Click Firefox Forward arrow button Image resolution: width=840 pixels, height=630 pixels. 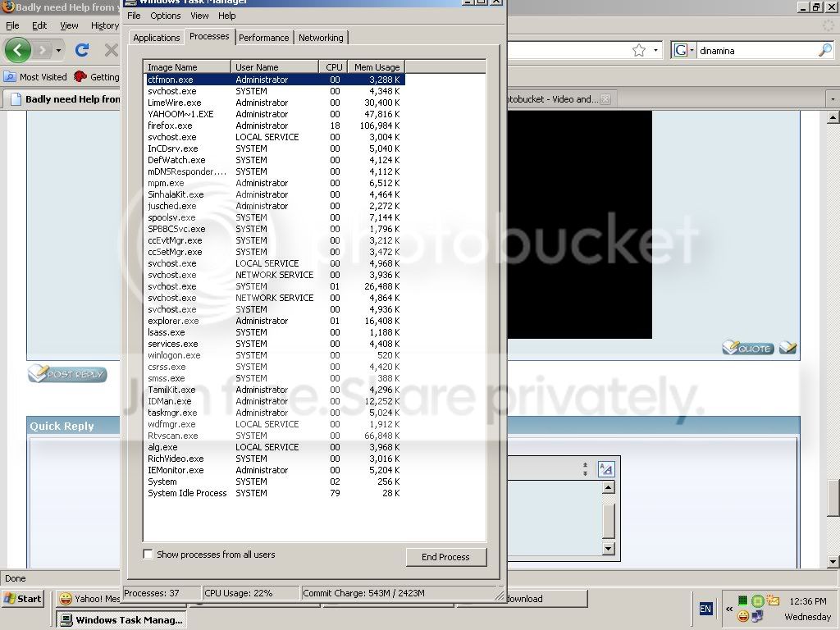(x=43, y=51)
